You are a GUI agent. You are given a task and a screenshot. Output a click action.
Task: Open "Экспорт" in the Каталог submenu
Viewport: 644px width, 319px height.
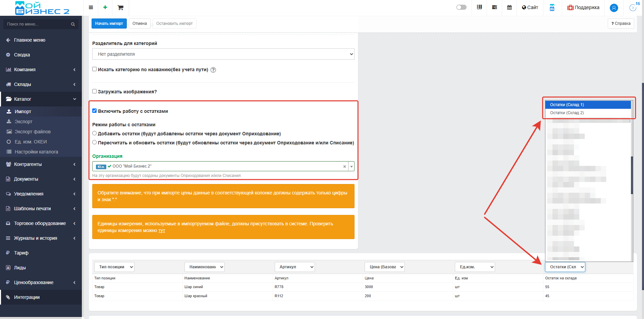[x=23, y=122]
